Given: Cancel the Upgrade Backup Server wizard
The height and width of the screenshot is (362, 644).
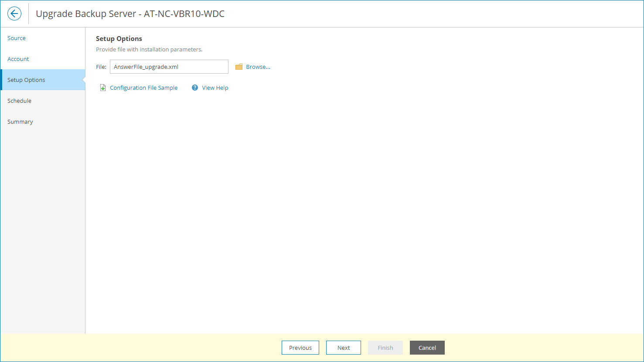Looking at the screenshot, I should click(427, 348).
